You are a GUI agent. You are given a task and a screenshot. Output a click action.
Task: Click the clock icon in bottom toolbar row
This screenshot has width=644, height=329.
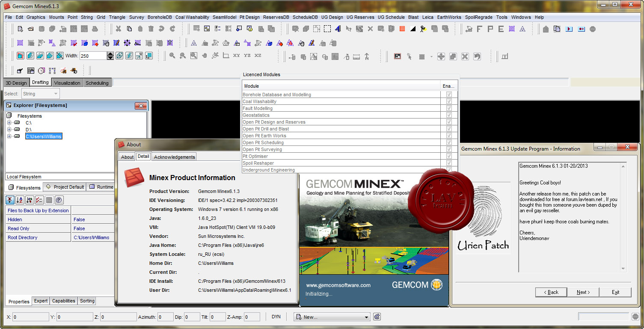[42, 71]
